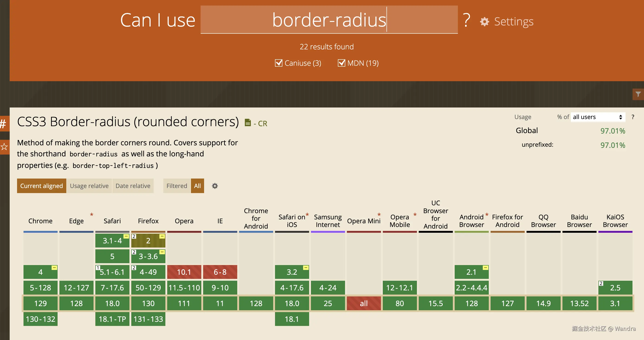Open the 'all users' usage dropdown

tap(598, 117)
